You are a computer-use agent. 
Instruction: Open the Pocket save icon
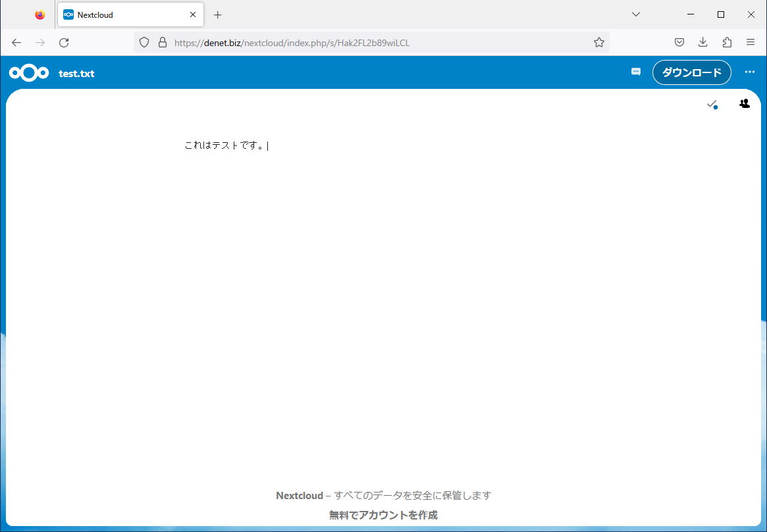click(x=679, y=43)
